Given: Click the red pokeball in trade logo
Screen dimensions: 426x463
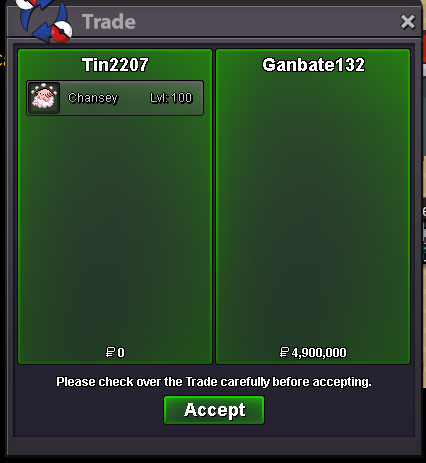Looking at the screenshot, I should click(62, 32).
